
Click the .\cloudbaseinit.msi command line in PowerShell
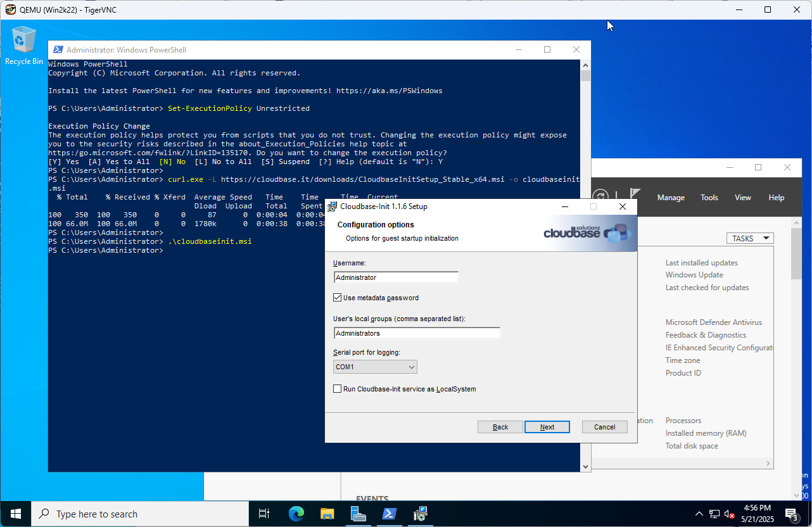[210, 241]
